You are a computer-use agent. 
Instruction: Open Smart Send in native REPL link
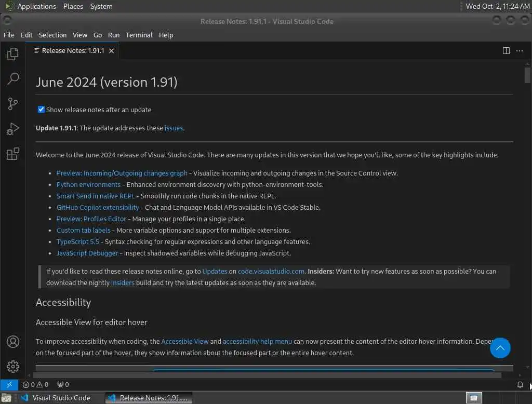point(96,196)
